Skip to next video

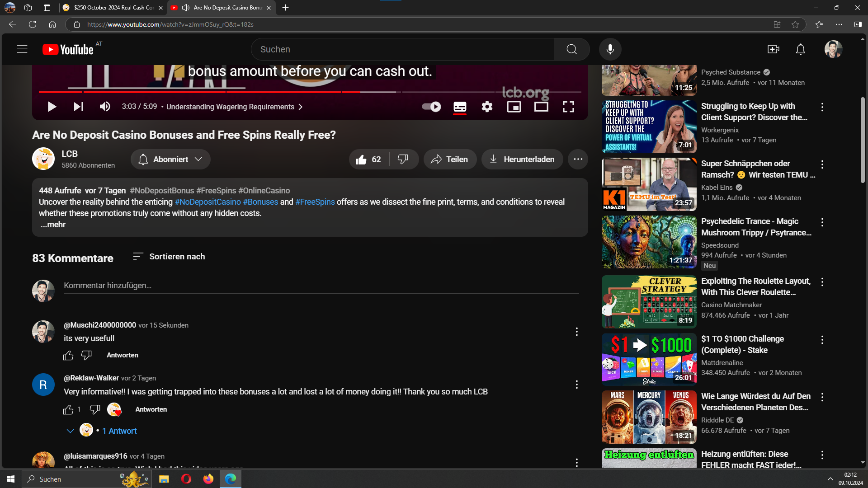[78, 107]
